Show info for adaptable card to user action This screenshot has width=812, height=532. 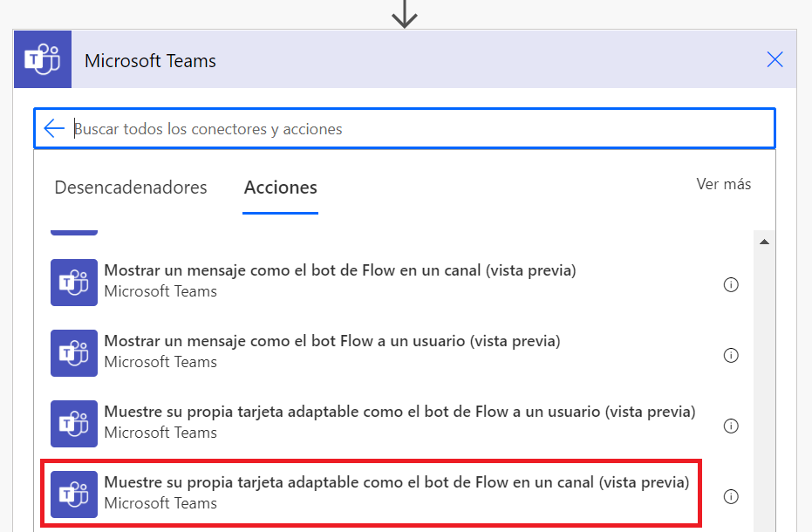coord(731,426)
